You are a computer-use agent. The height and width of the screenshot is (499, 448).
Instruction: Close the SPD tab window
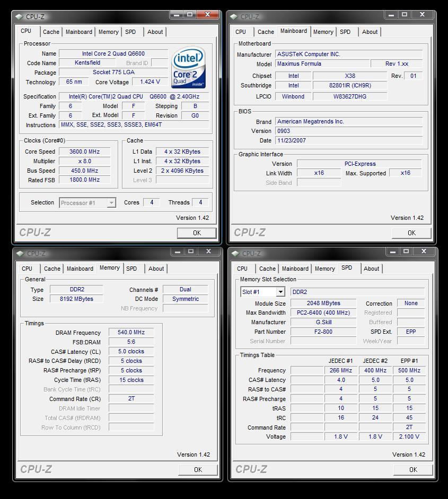(424, 252)
